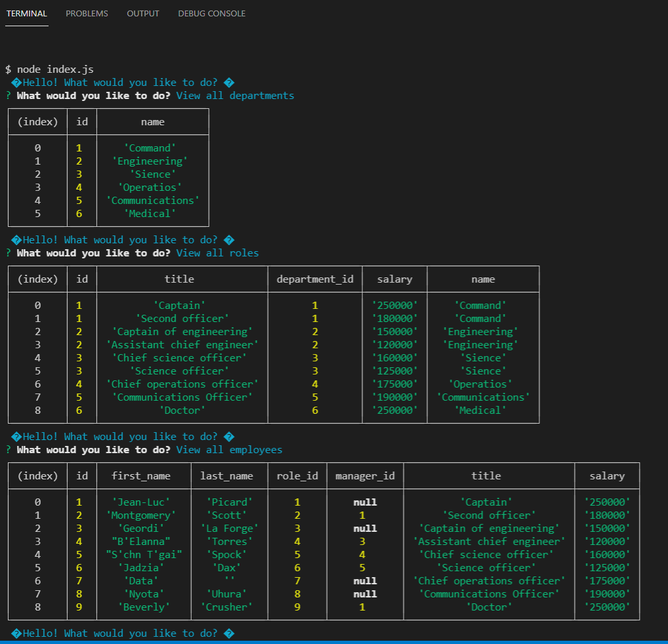This screenshot has height=644, width=668.
Task: Click the 'department_id' column header
Action: (x=315, y=279)
